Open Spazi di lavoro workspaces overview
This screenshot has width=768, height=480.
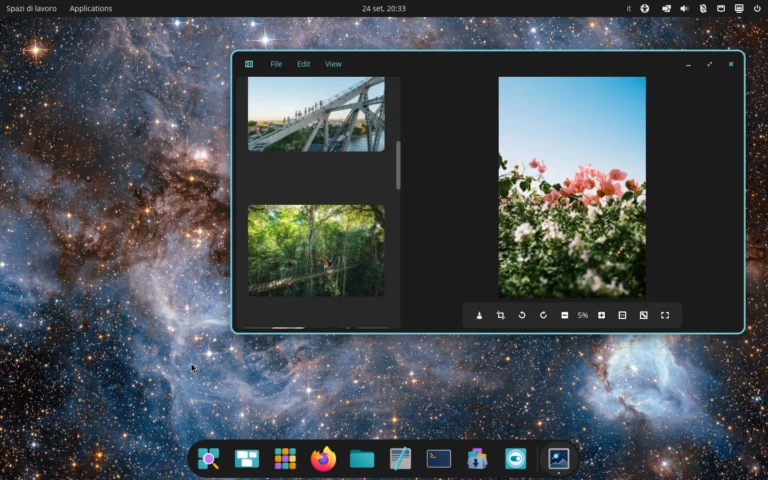click(31, 8)
